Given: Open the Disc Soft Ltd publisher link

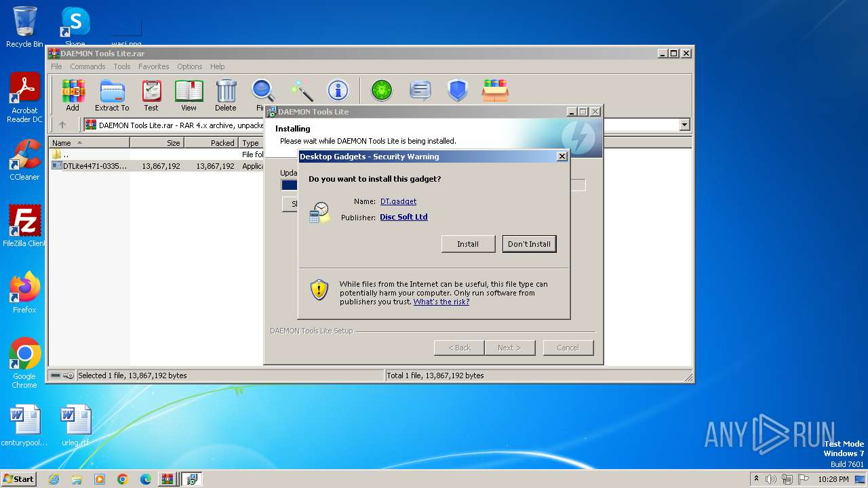Looking at the screenshot, I should (403, 217).
